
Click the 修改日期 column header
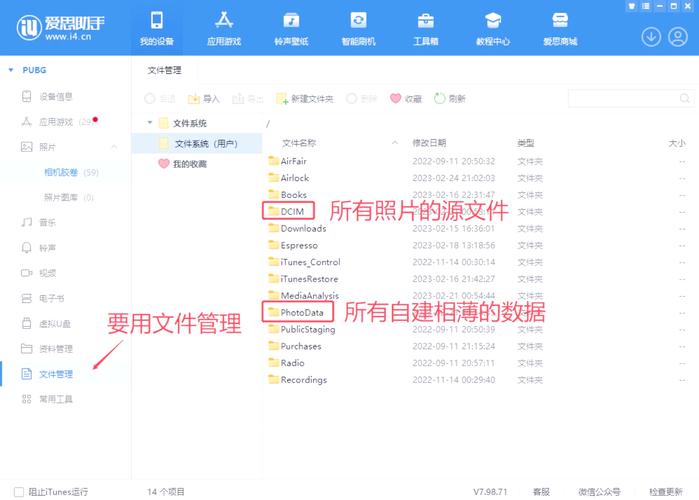[x=429, y=143]
